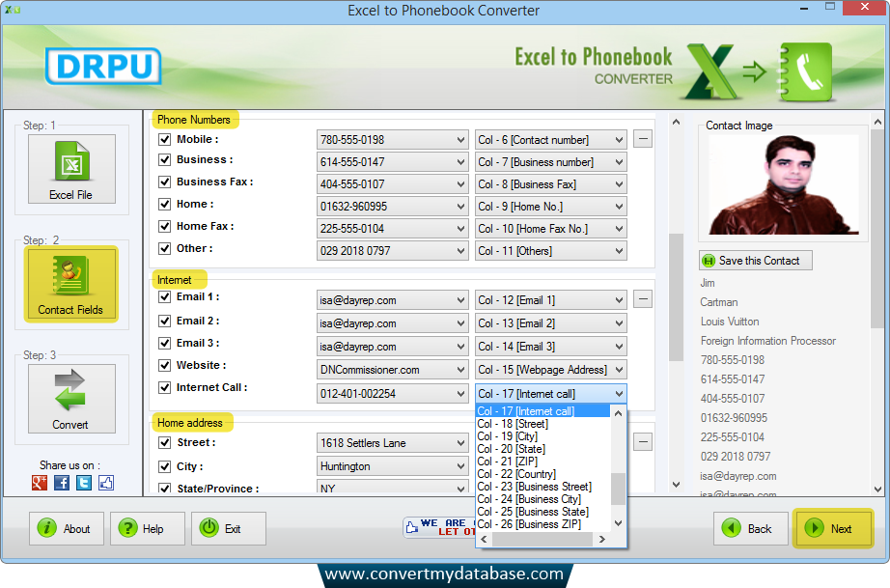Select Col - 22 [Country] from list

543,473
